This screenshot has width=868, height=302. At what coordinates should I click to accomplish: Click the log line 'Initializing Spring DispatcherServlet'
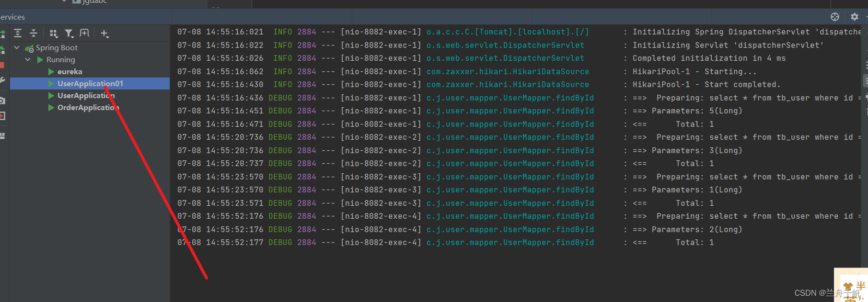click(x=747, y=32)
